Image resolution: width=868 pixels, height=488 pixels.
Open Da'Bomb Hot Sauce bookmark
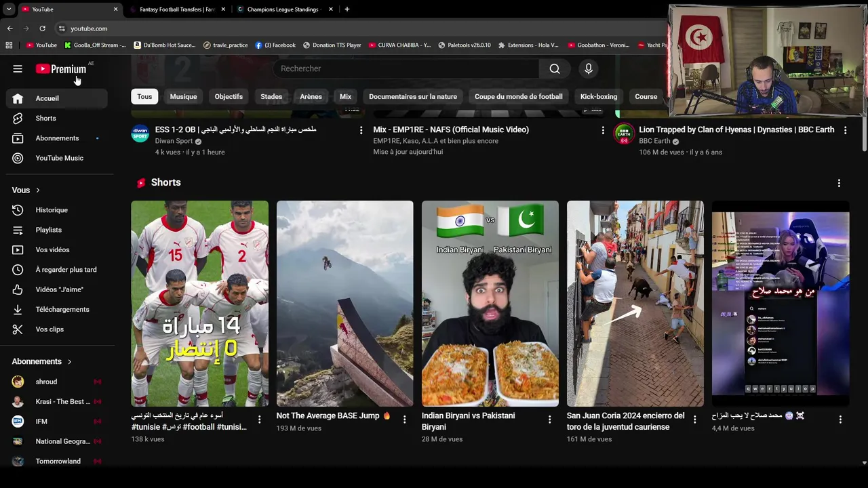point(164,45)
